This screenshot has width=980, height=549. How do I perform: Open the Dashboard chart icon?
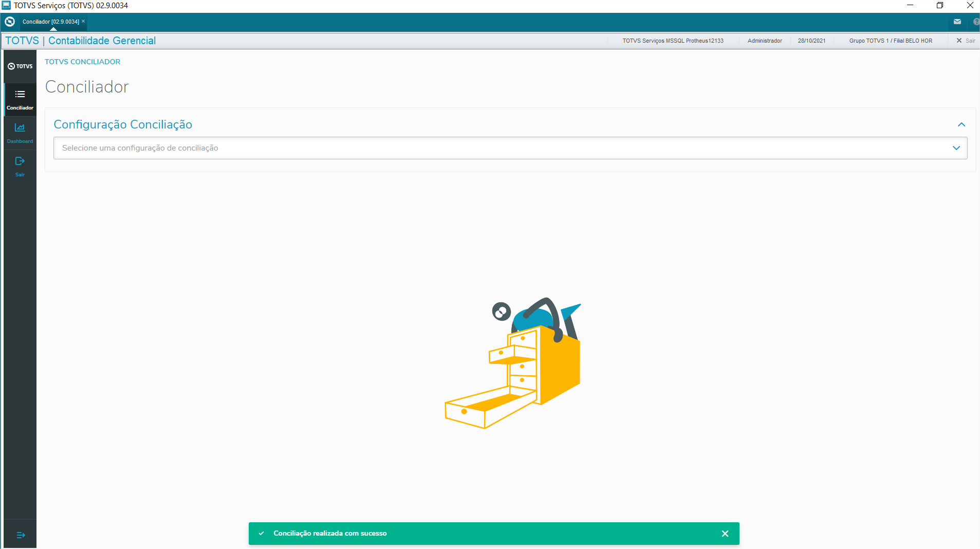(20, 127)
